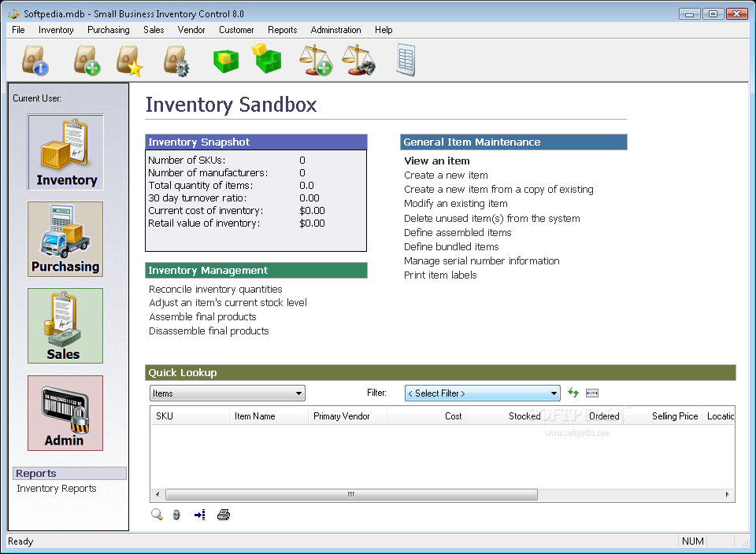Open the Help menu
756x554 pixels.
pos(384,30)
